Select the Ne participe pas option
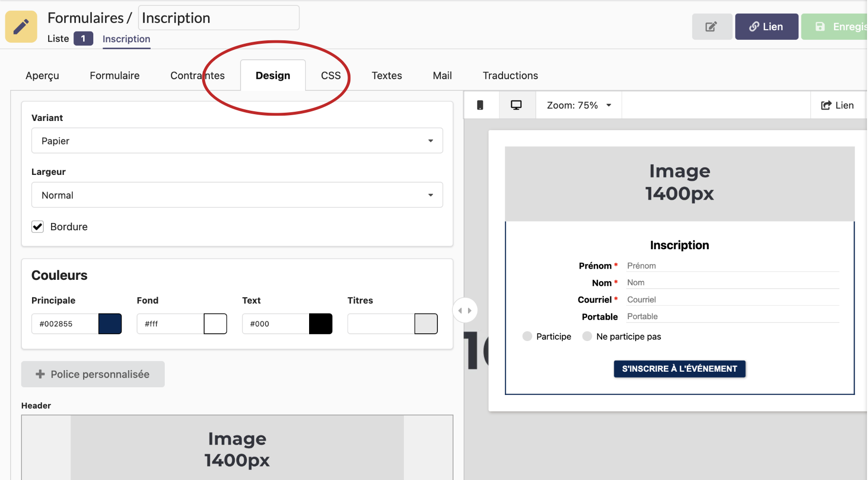The image size is (868, 480). point(588,337)
